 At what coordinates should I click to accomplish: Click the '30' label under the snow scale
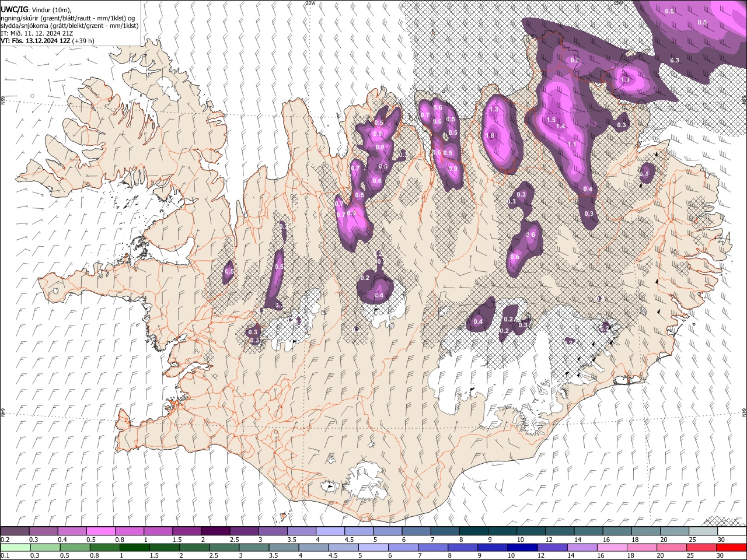pyautogui.click(x=721, y=540)
